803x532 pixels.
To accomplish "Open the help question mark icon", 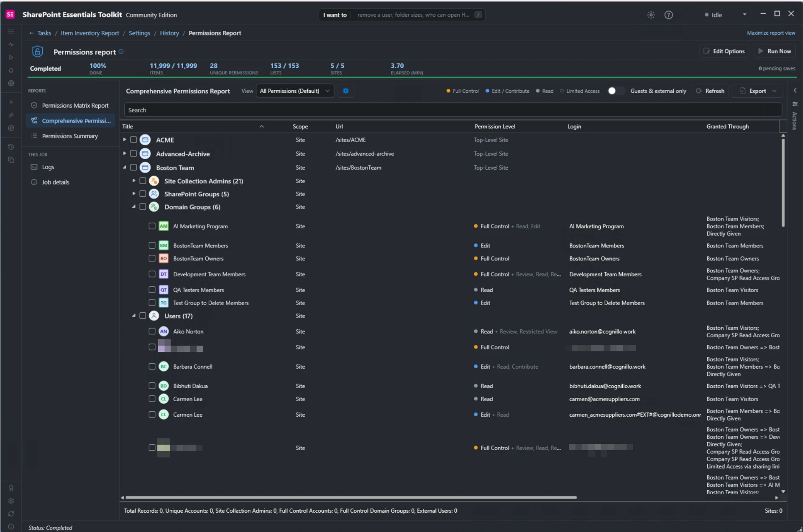I will (668, 15).
